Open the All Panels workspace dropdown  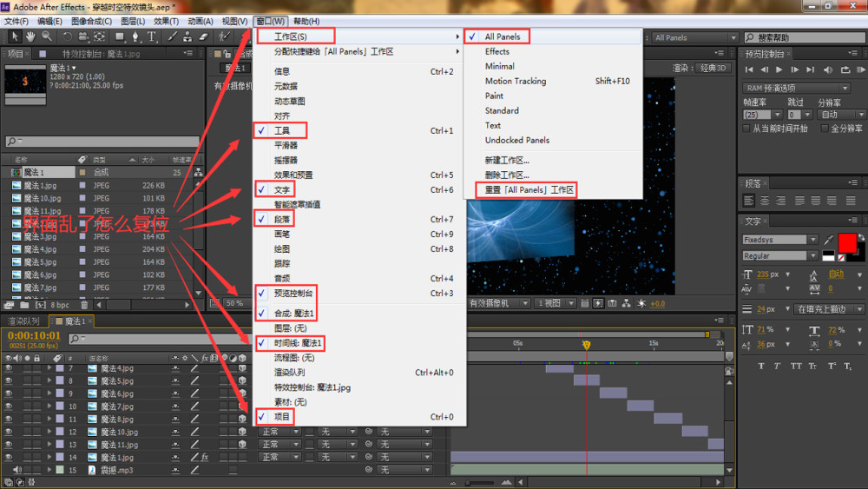pos(694,37)
